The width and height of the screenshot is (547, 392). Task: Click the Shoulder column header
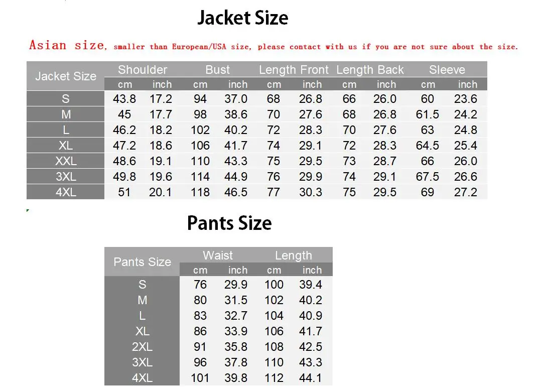pyautogui.click(x=143, y=70)
